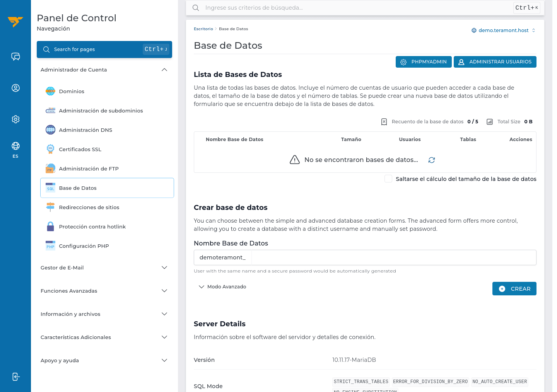
Task: Click the Recuento de la base de datos icon
Action: click(x=384, y=122)
